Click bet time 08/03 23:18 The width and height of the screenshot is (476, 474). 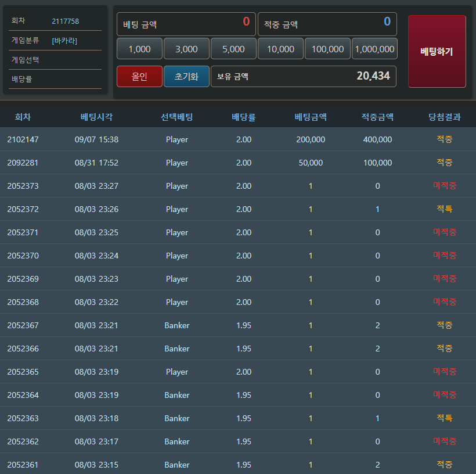click(96, 418)
